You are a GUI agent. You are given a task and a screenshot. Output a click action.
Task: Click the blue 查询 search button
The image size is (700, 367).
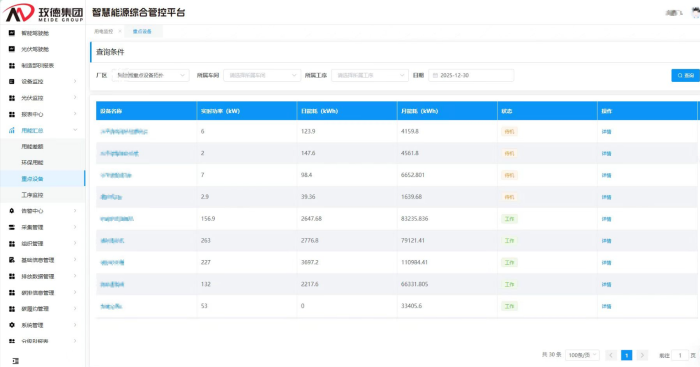685,75
